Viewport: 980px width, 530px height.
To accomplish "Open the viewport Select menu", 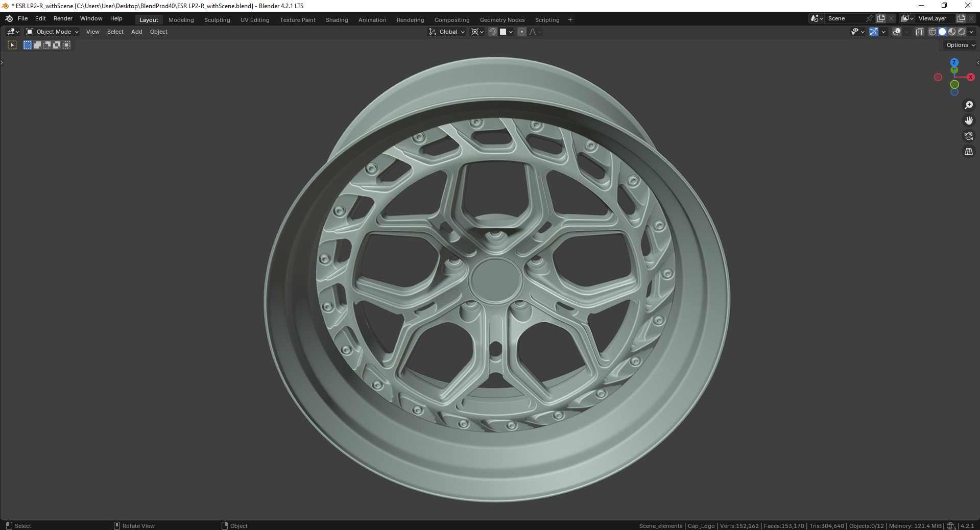I will (x=115, y=32).
